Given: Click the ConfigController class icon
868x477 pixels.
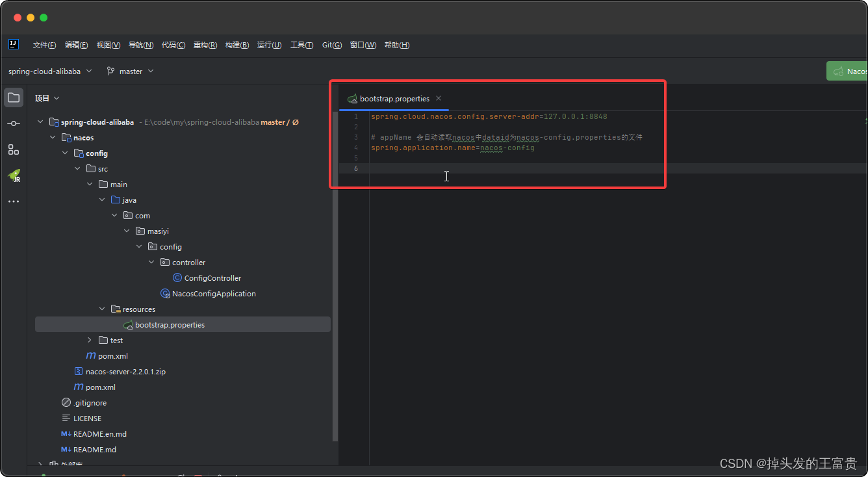Looking at the screenshot, I should [177, 277].
